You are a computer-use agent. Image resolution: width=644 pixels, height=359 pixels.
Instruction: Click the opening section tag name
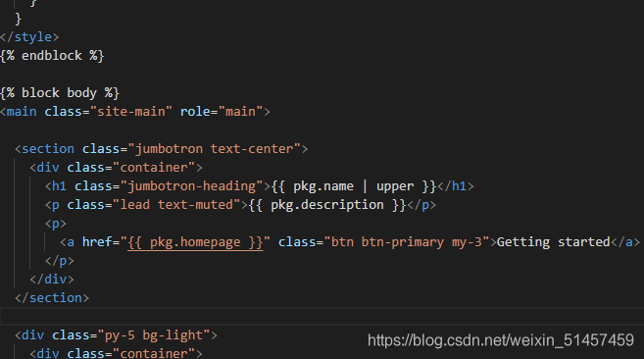click(x=48, y=149)
